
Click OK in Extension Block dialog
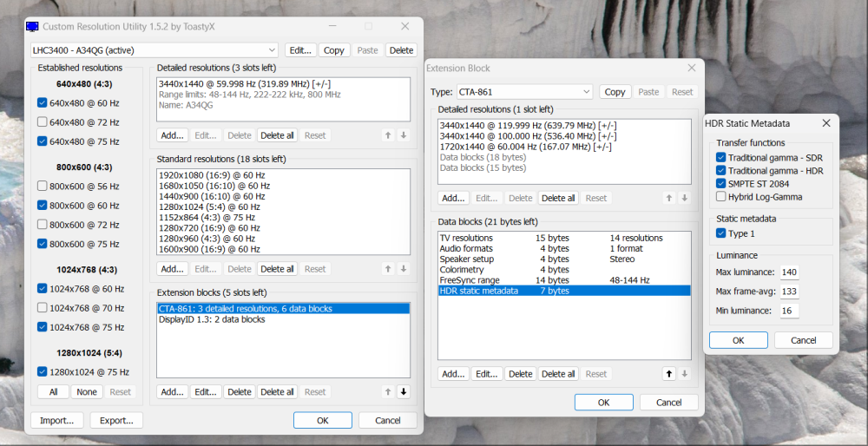click(x=604, y=403)
